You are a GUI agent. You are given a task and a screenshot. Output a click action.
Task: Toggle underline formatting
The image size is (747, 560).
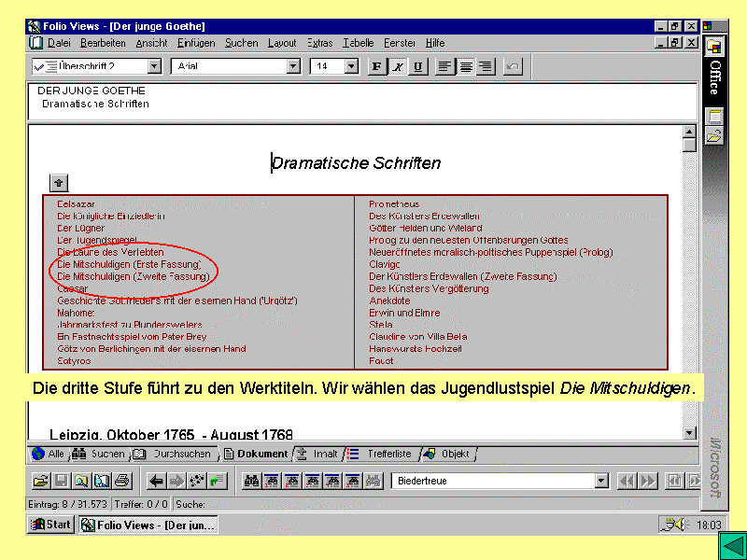(x=418, y=66)
